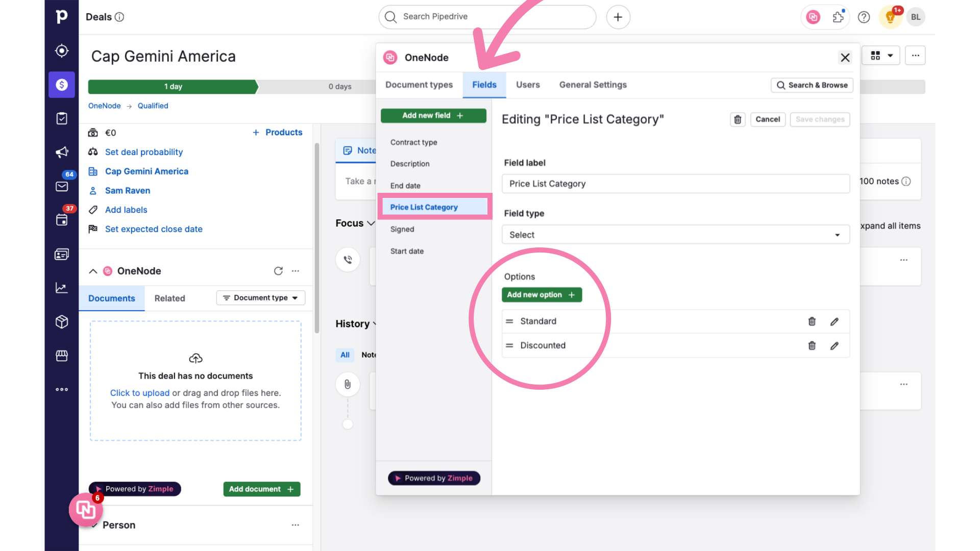The width and height of the screenshot is (980, 551).
Task: Edit the Discounted option with pencil
Action: pos(835,345)
